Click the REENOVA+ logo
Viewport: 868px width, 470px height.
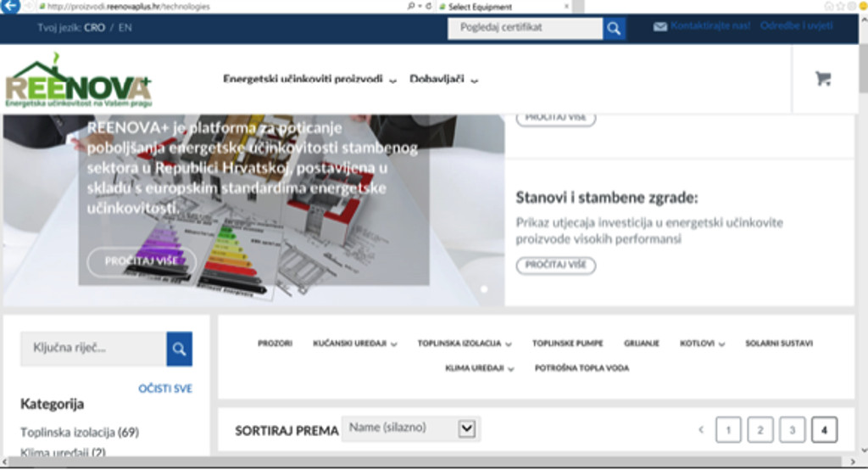(x=78, y=81)
